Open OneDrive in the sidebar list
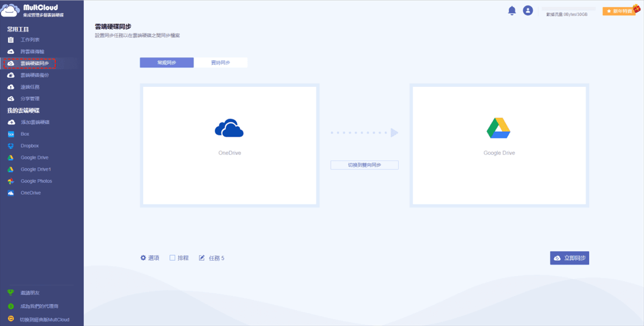 coord(31,193)
